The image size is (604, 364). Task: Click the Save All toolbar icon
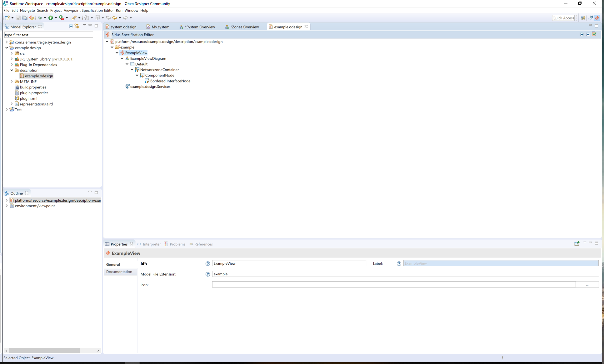point(24,18)
